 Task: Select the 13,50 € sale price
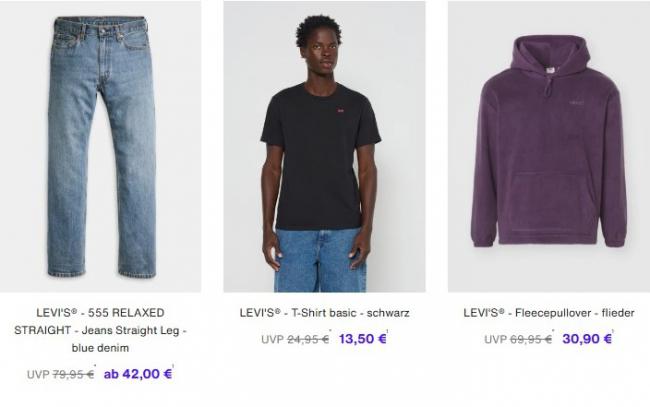click(x=362, y=339)
